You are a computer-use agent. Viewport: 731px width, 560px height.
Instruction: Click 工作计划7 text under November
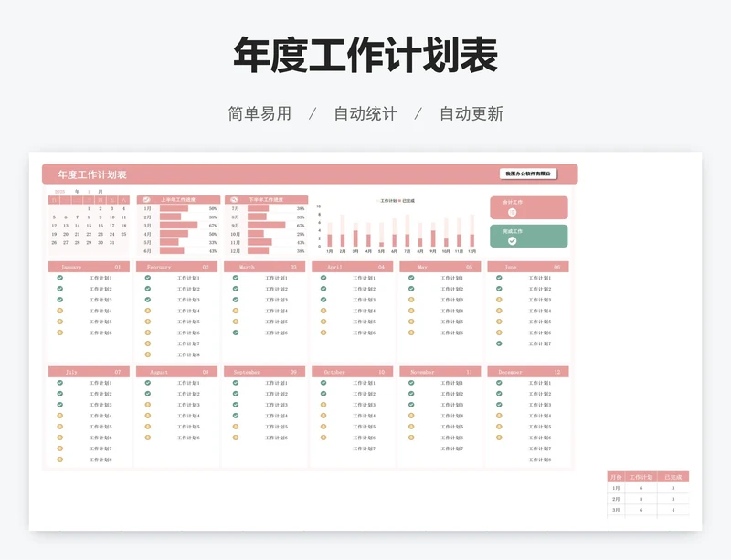click(x=452, y=449)
